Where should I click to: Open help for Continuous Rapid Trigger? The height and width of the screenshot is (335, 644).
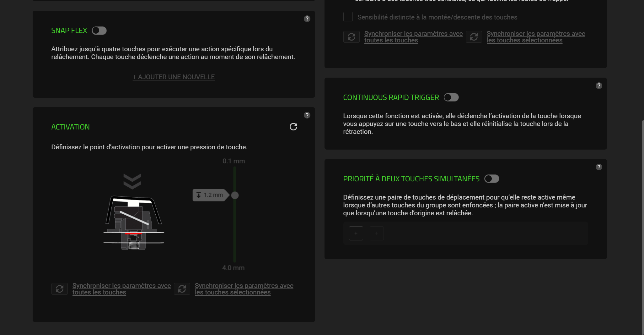coord(599,86)
